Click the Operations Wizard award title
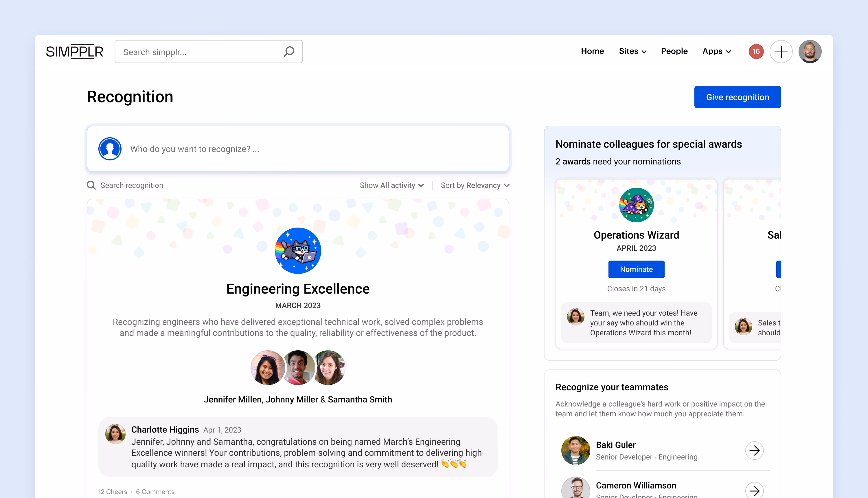 point(636,235)
